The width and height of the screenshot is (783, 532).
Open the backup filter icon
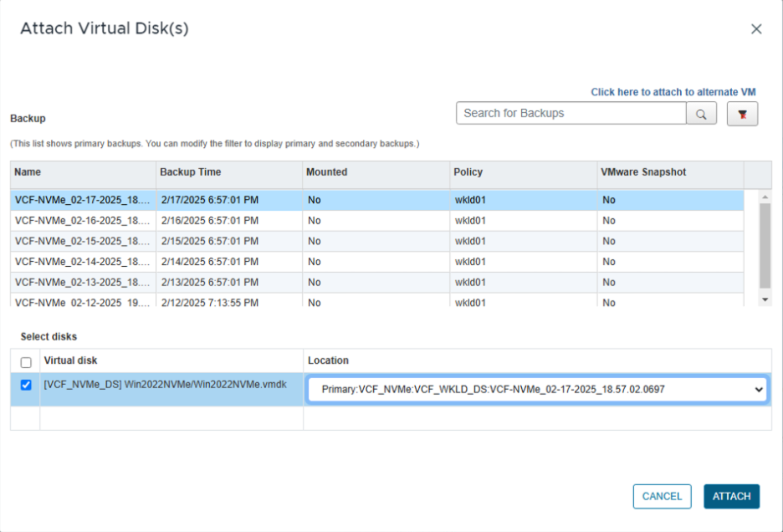[x=742, y=114]
